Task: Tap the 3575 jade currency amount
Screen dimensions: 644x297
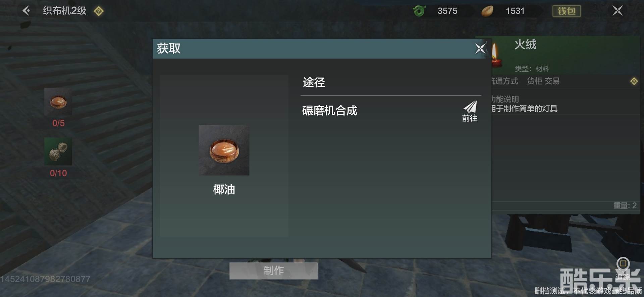Action: (x=447, y=11)
